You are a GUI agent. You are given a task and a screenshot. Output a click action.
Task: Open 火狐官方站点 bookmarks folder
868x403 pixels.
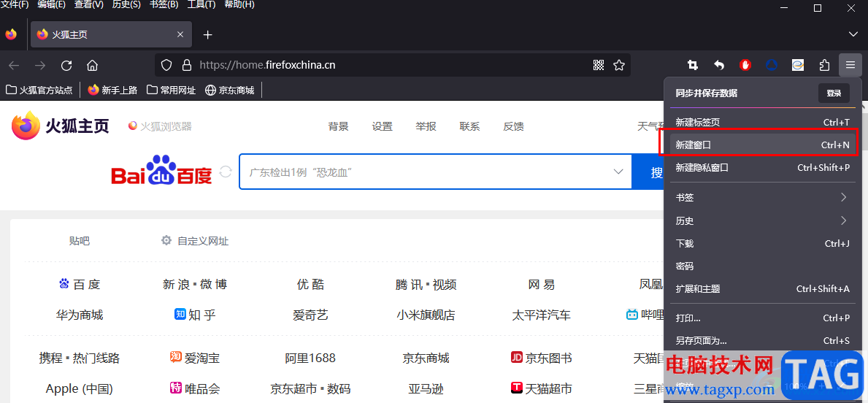[39, 91]
